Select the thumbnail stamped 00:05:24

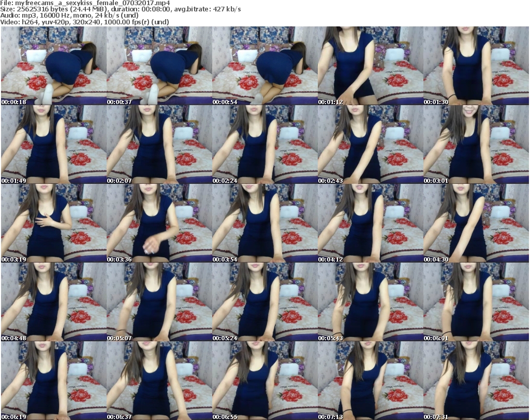pyautogui.click(x=264, y=302)
